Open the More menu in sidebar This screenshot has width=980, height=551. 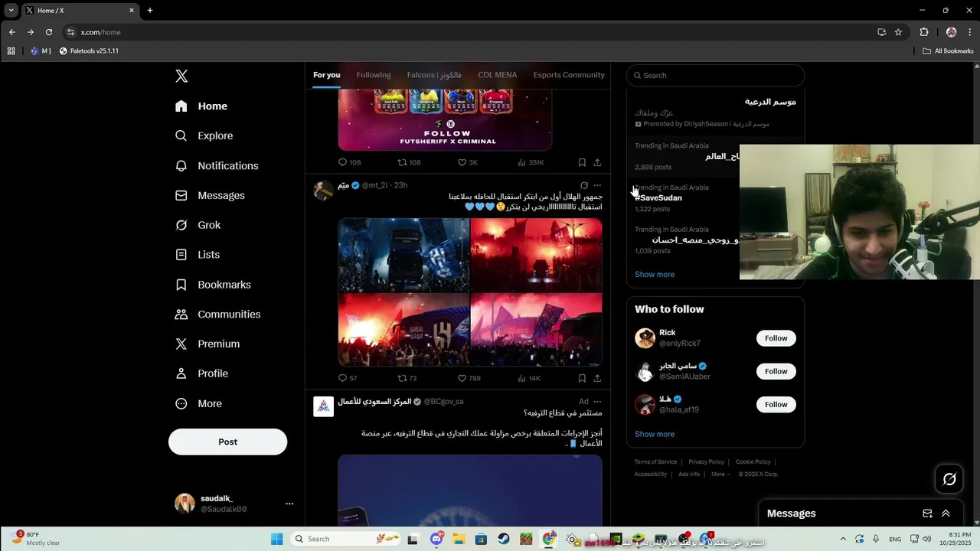pos(198,403)
